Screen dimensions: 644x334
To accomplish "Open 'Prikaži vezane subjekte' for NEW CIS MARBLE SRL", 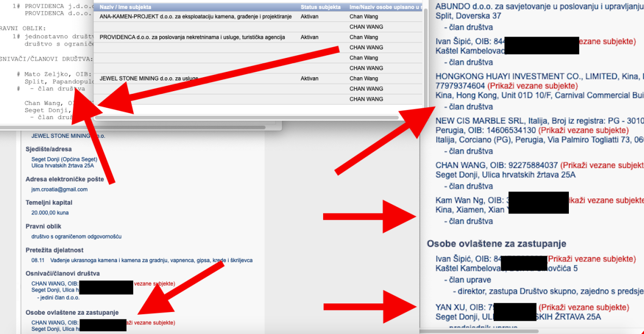I will point(583,130).
